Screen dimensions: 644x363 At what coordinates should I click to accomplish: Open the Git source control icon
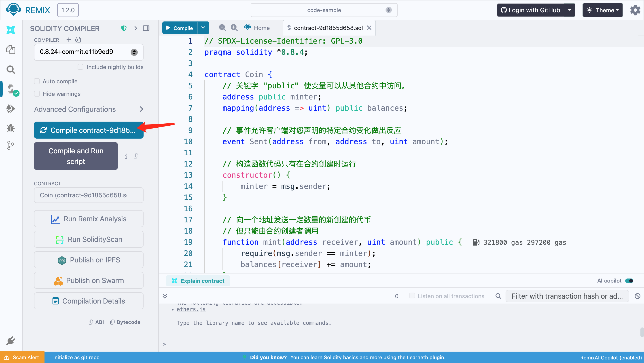[11, 145]
